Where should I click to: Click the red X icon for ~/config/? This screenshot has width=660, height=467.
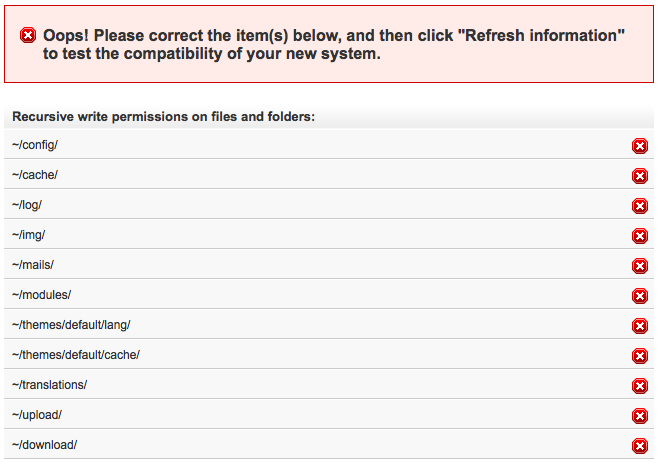(640, 146)
